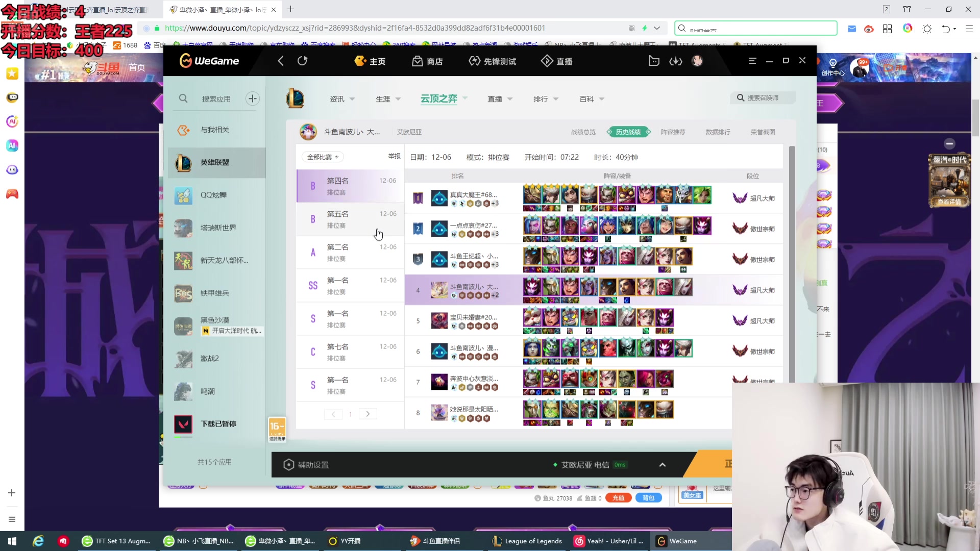Click player 真真大魔王 avatar in rank 1
The height and width of the screenshot is (551, 980).
click(439, 198)
